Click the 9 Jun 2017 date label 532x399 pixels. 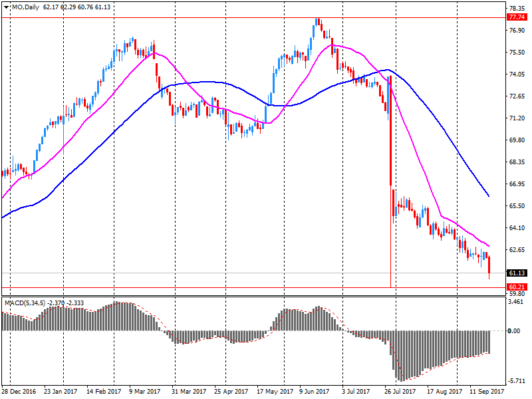(314, 392)
